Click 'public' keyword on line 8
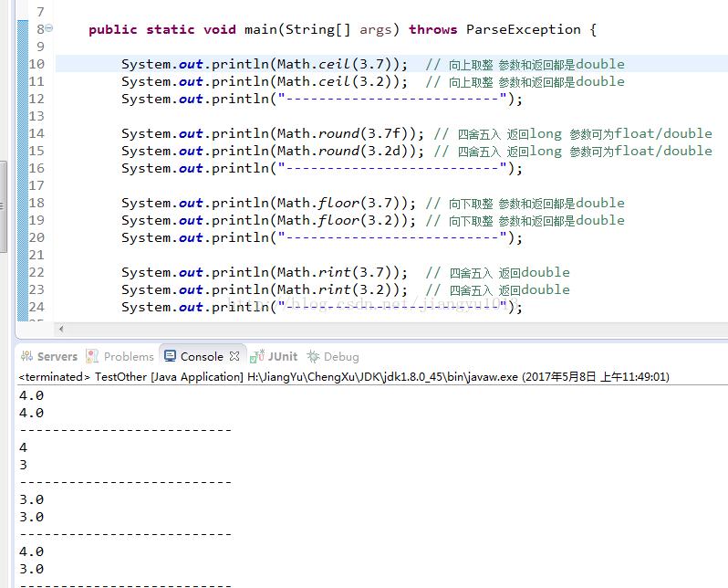The image size is (728, 588). tap(113, 29)
